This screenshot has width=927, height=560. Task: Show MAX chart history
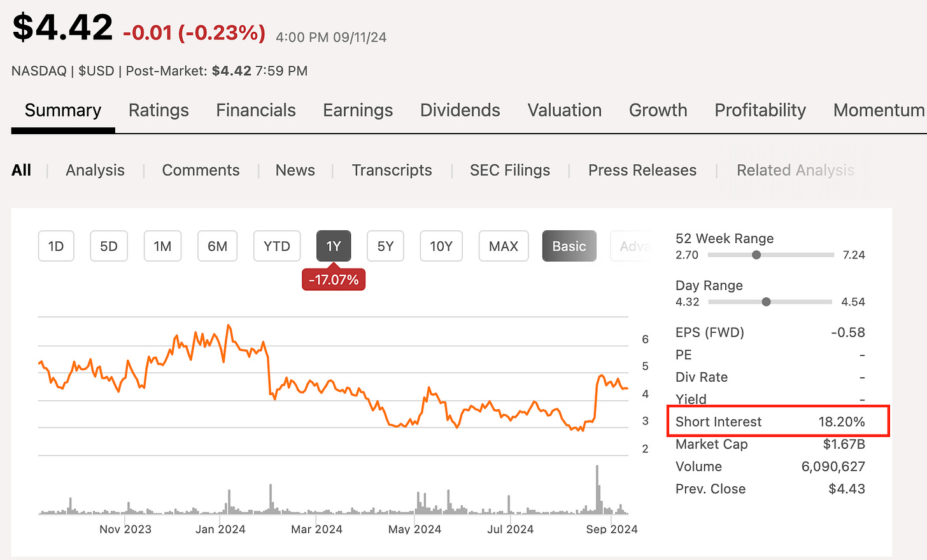point(504,246)
